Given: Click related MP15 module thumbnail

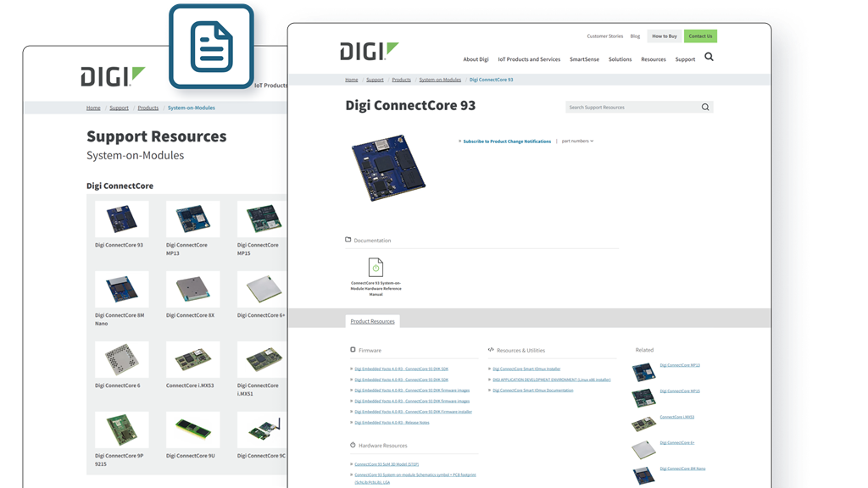Looking at the screenshot, I should point(644,398).
